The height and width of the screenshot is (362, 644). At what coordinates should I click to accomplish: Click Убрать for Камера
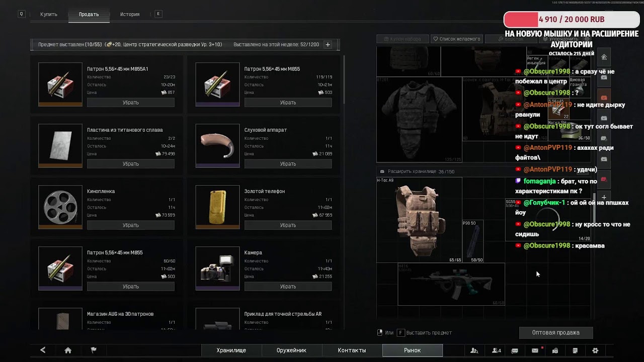288,287
